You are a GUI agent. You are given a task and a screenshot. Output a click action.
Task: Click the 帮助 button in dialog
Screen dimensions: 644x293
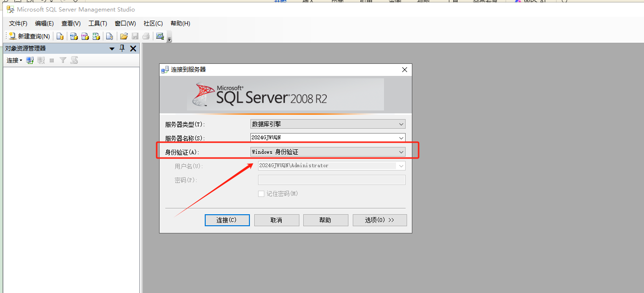(325, 220)
